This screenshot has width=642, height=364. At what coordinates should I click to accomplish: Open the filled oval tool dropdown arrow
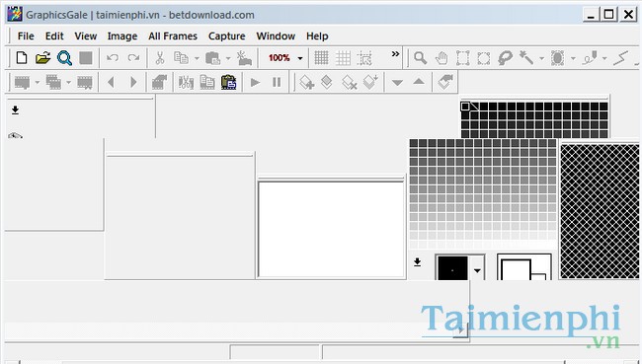pos(573,58)
